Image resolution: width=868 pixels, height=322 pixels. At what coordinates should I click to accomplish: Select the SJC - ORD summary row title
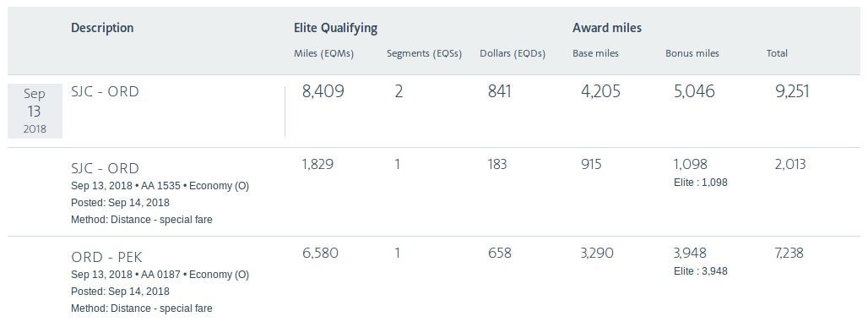105,91
